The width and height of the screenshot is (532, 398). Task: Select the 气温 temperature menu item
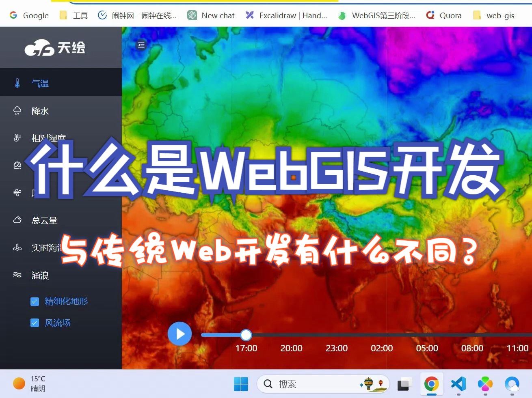61,83
